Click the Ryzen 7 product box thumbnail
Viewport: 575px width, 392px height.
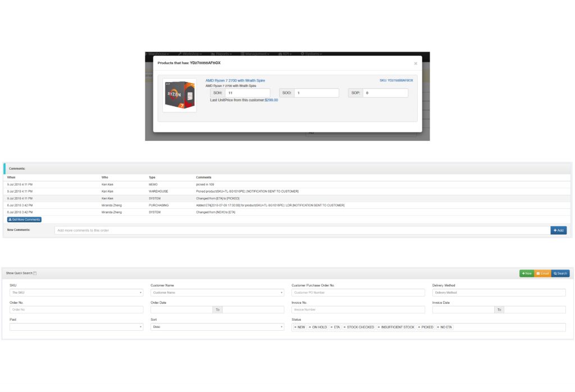[179, 95]
